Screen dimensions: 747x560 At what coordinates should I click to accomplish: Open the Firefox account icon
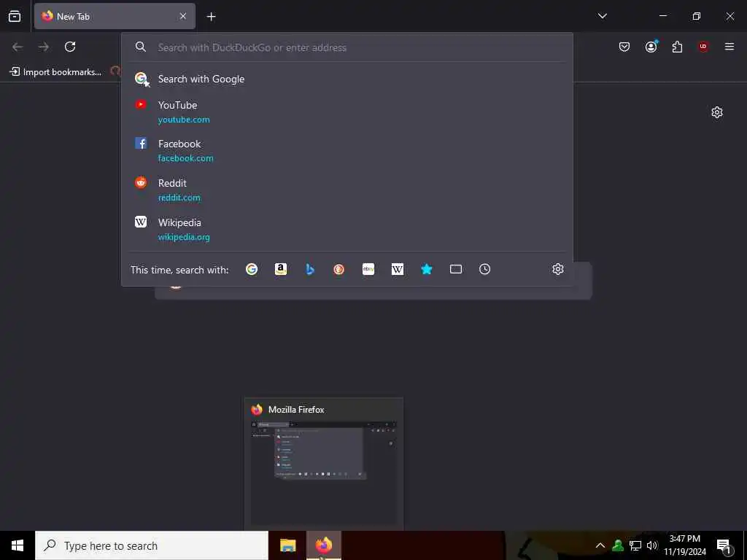tap(651, 47)
